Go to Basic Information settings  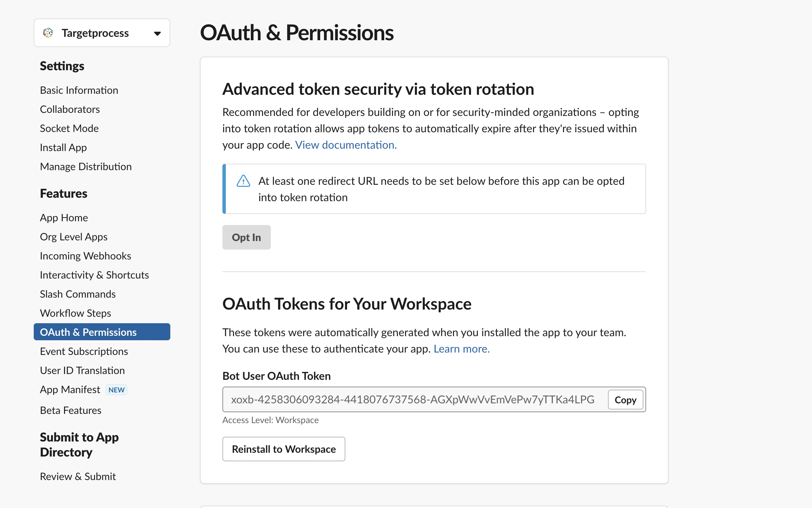(79, 90)
